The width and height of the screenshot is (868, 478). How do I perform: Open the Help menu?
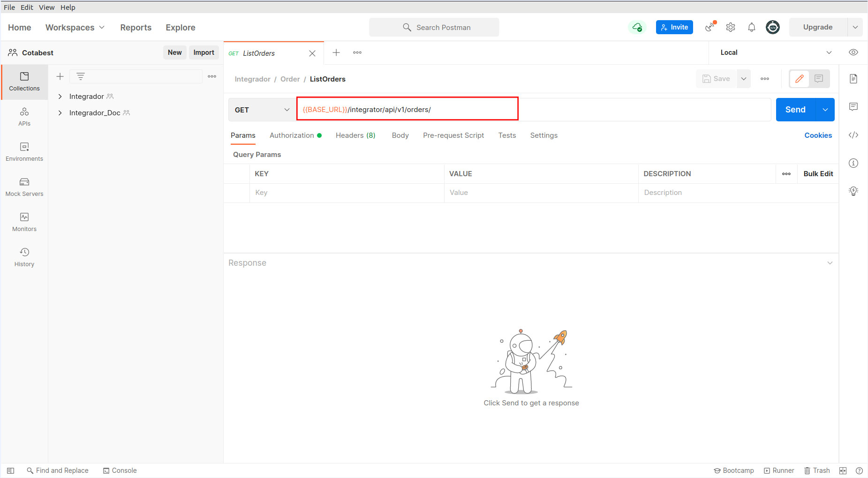click(68, 7)
